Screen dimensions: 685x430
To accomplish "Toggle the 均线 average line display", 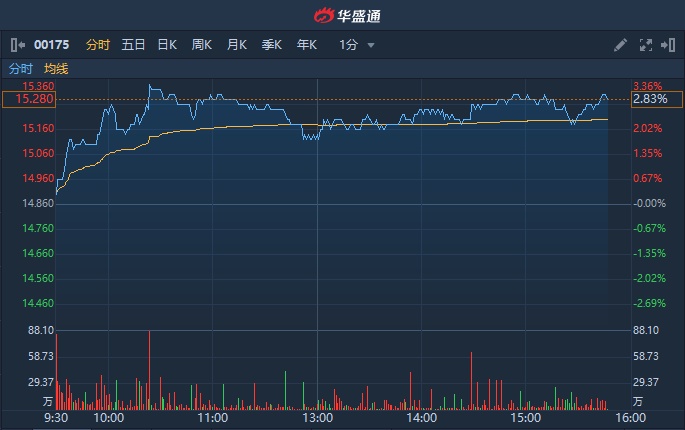I will (x=56, y=69).
